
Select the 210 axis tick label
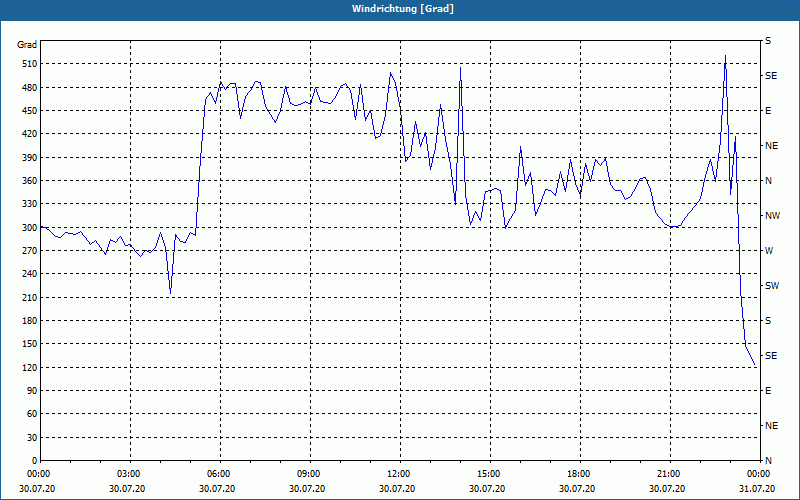30,297
